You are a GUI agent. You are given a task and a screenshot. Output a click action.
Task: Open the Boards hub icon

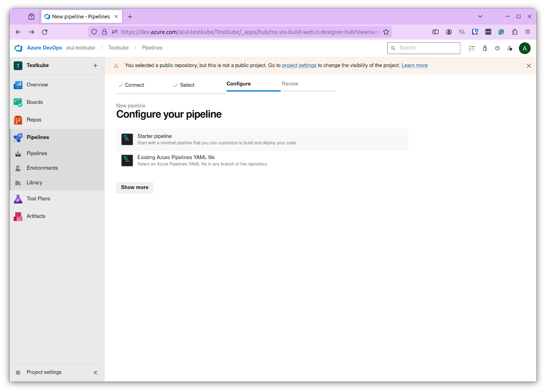point(18,102)
